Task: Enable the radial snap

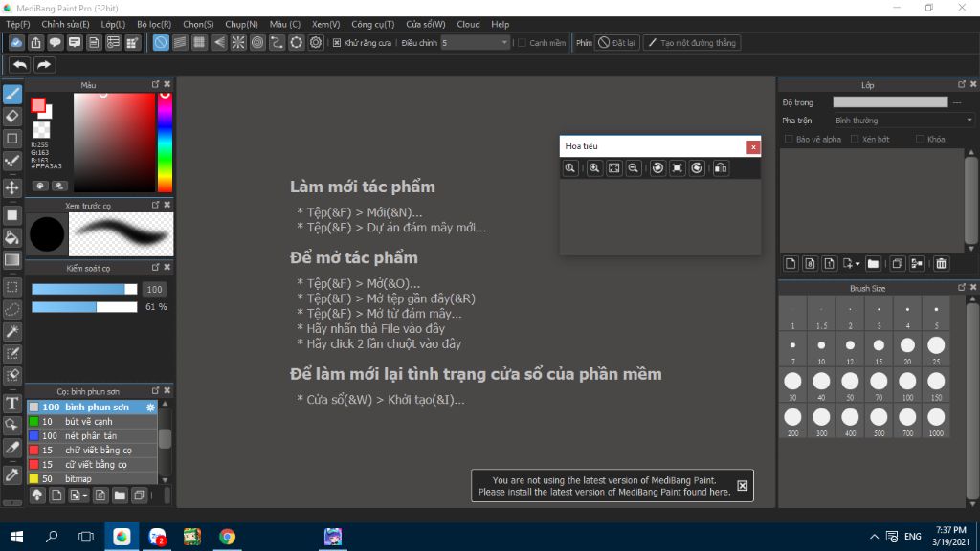Action: tap(238, 42)
